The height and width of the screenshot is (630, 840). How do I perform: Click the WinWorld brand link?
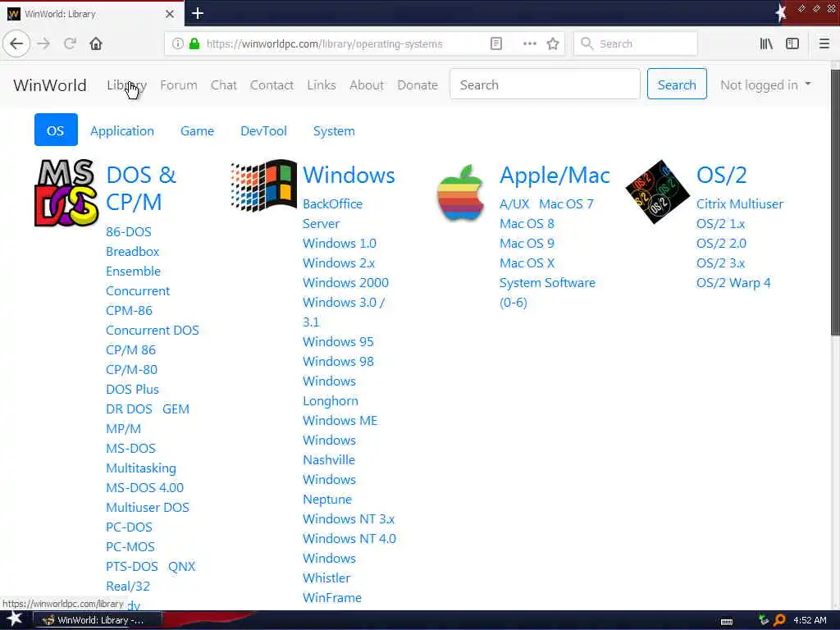(50, 84)
